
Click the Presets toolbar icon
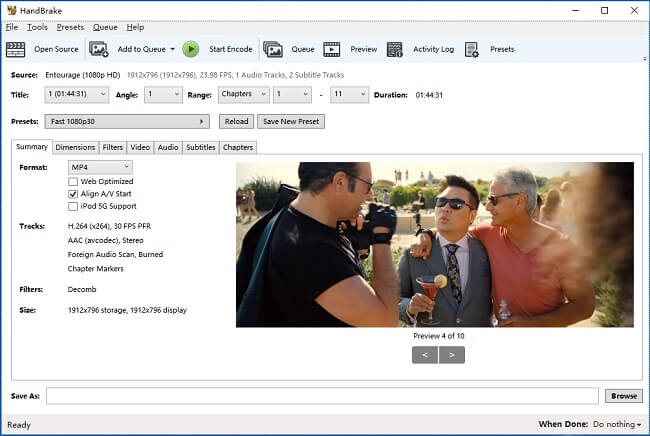point(472,49)
